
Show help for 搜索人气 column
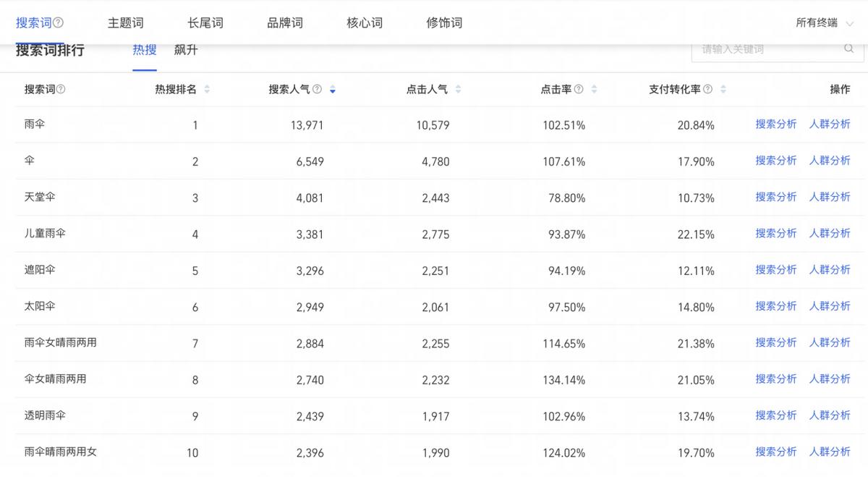click(x=318, y=89)
